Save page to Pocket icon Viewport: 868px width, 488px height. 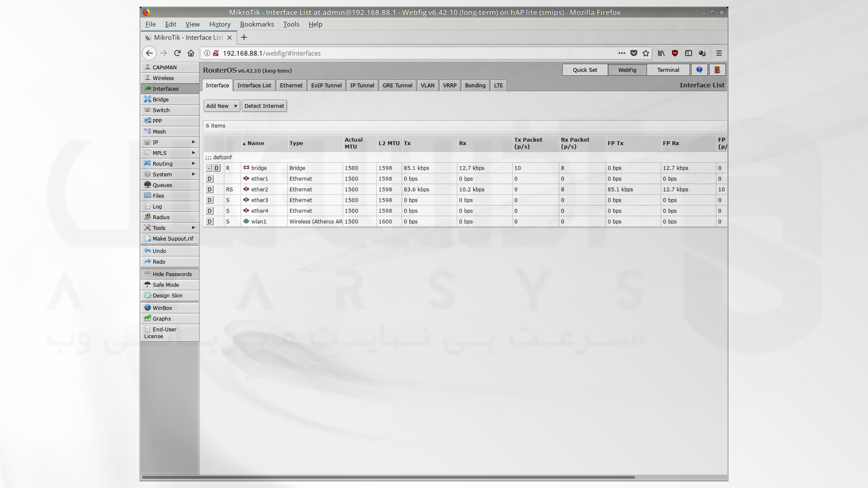pyautogui.click(x=634, y=53)
